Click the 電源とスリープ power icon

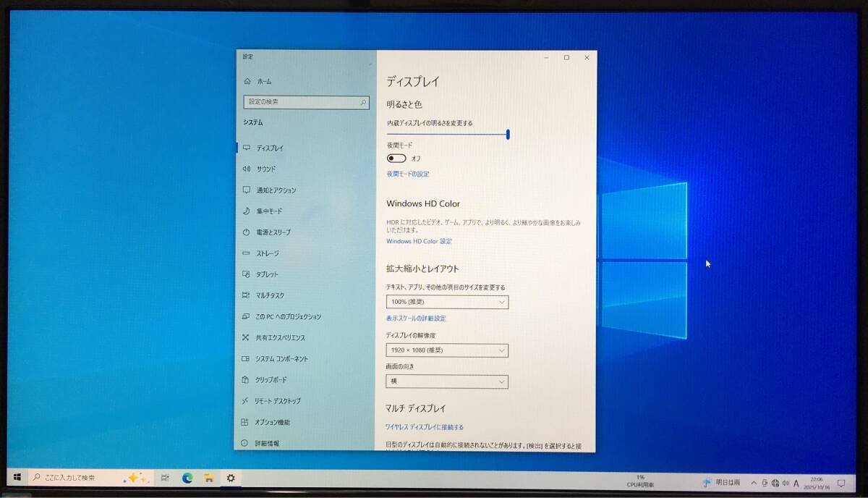pyautogui.click(x=247, y=232)
